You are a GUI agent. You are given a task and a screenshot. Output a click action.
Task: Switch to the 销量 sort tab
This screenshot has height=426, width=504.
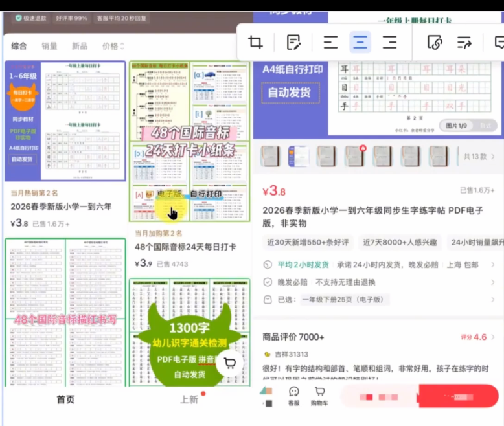click(x=49, y=46)
